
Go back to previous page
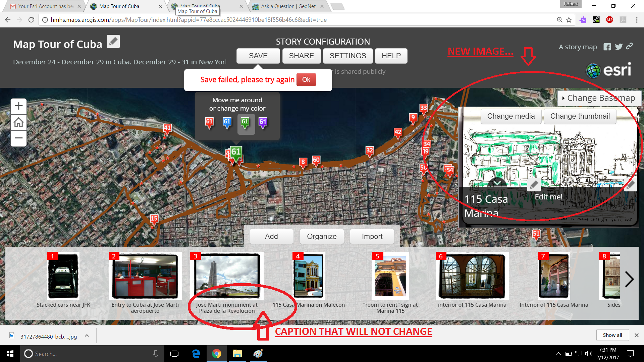(8, 20)
